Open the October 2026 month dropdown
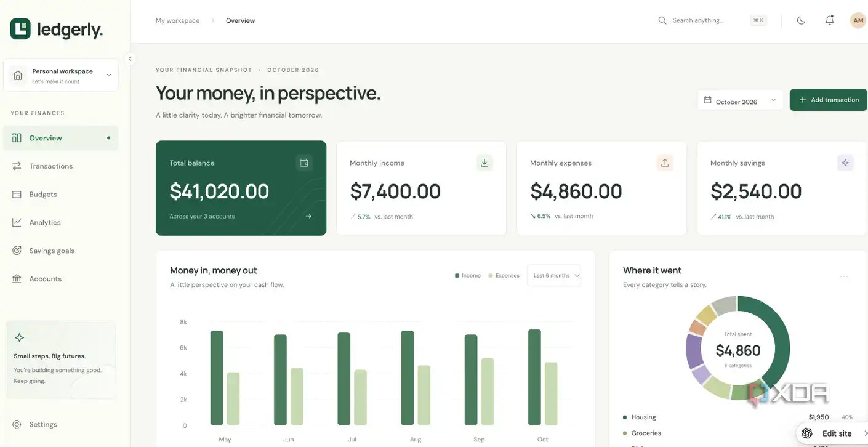The width and height of the screenshot is (868, 447). [x=740, y=100]
